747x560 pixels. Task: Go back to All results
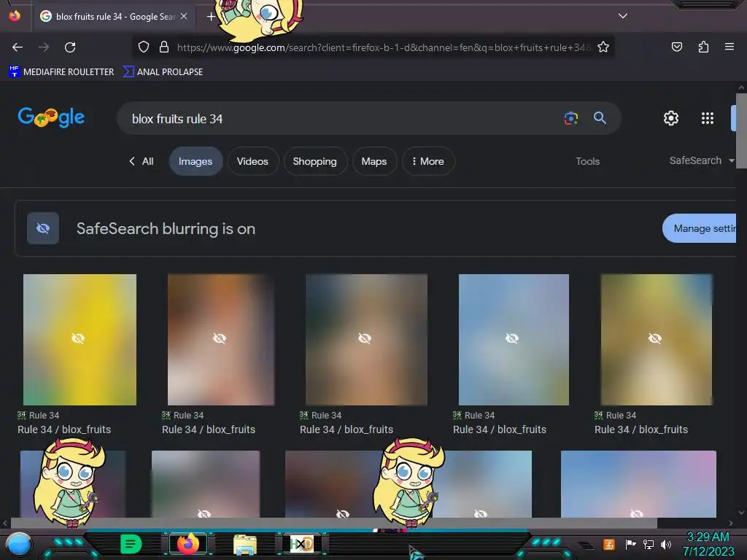click(x=141, y=161)
